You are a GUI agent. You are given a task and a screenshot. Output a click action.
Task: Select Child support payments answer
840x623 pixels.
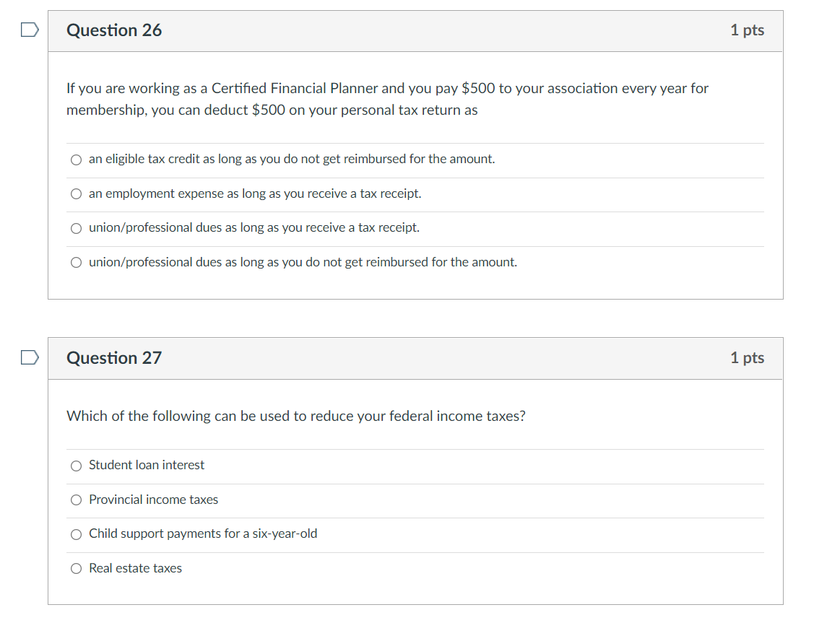coord(76,534)
